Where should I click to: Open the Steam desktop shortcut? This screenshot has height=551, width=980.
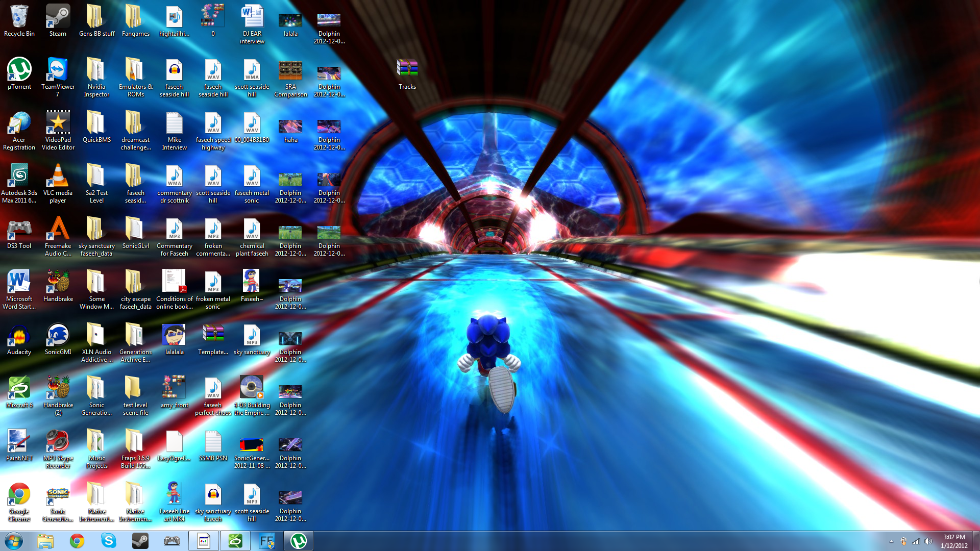point(58,21)
